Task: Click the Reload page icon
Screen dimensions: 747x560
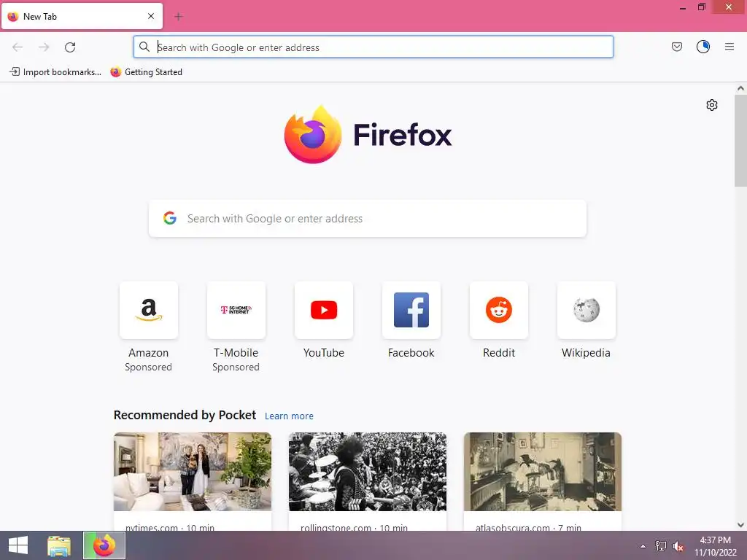Action: pyautogui.click(x=70, y=47)
